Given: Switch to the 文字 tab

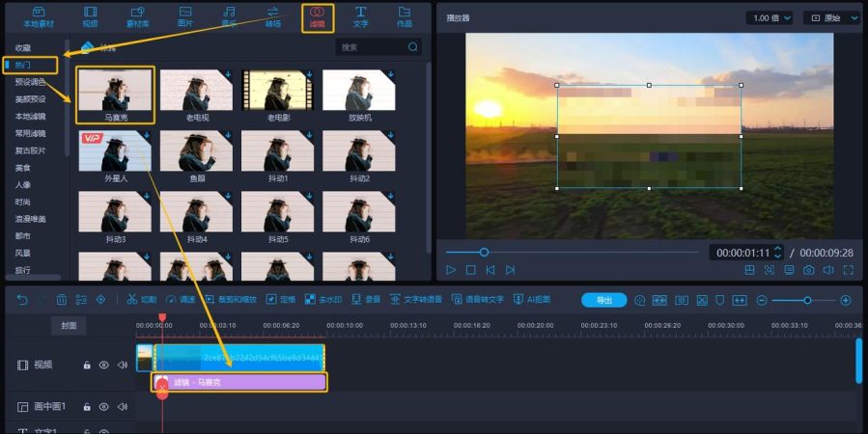Looking at the screenshot, I should (x=360, y=17).
